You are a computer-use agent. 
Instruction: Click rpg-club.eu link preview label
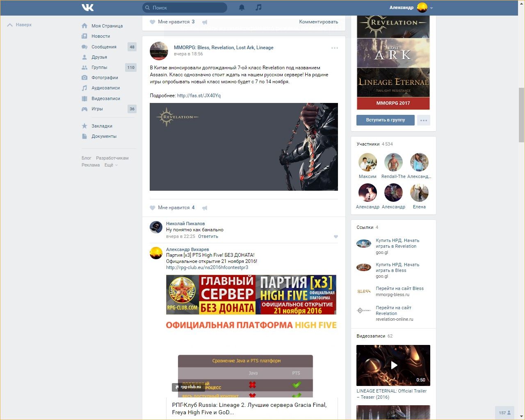[188, 387]
